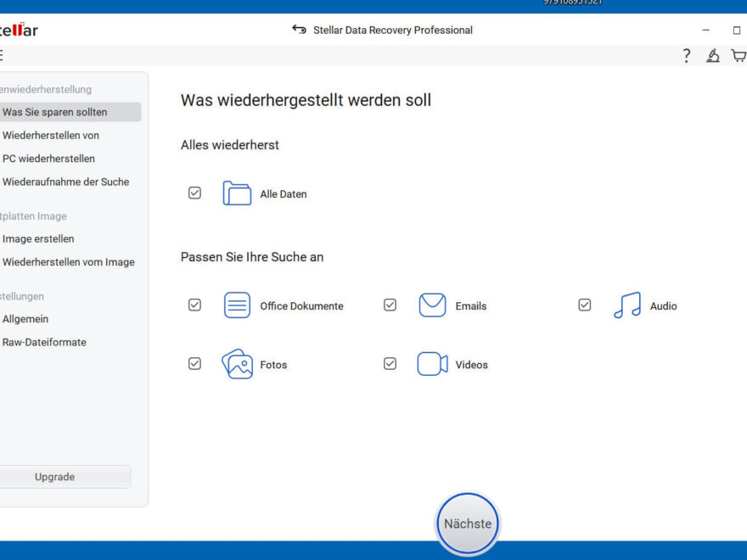Click the Alle Daten folder icon
747x560 pixels.
click(237, 193)
